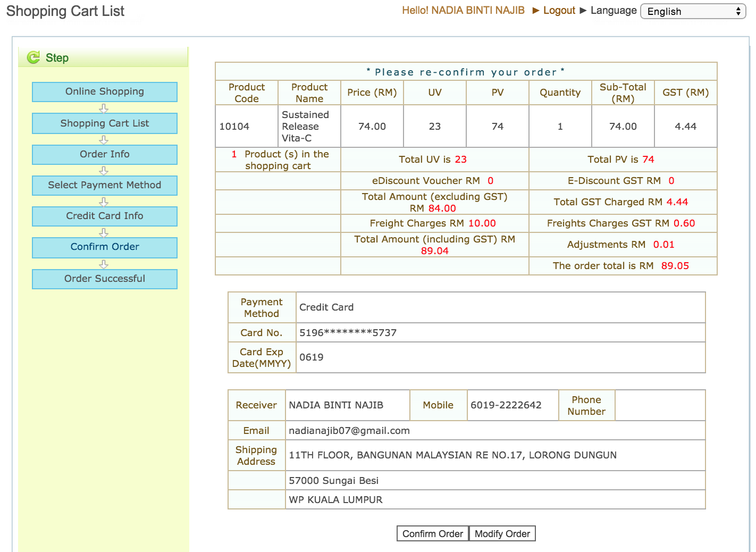756x552 pixels.
Task: Click the Sustained Release Vita-C product name
Action: (306, 127)
